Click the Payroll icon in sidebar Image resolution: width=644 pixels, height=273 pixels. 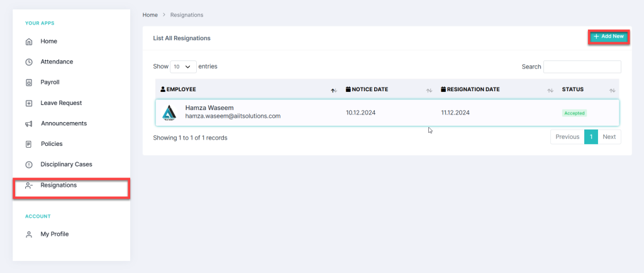pos(28,82)
